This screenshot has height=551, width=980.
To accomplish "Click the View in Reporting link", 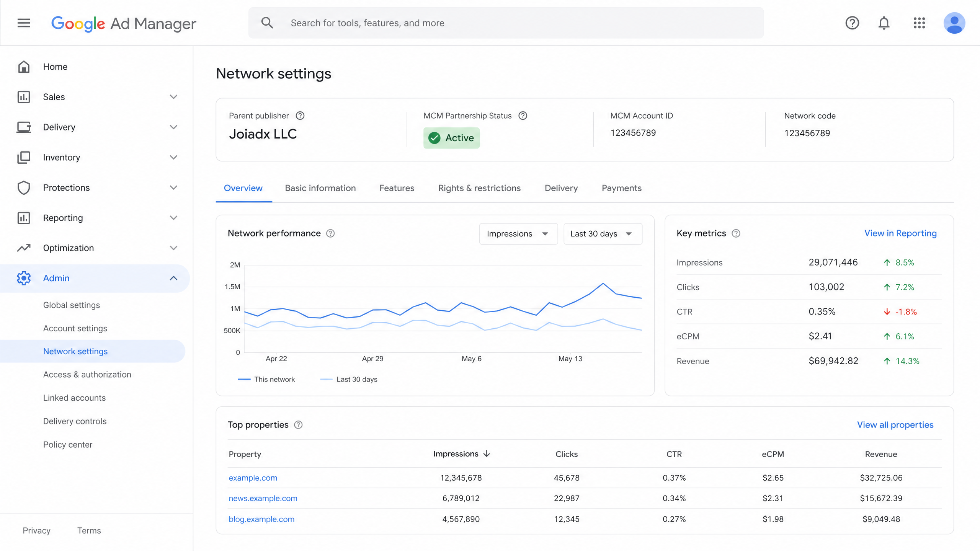I will coord(900,233).
